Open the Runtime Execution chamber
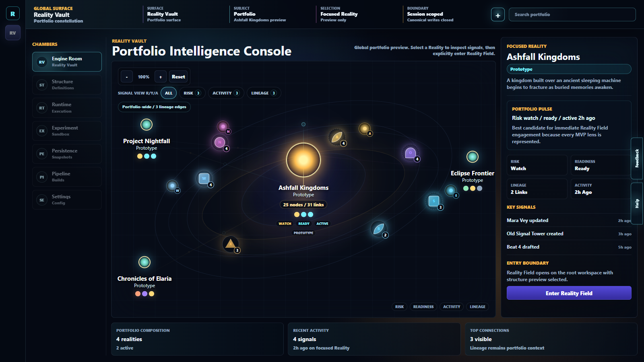The image size is (644, 362). [67, 108]
